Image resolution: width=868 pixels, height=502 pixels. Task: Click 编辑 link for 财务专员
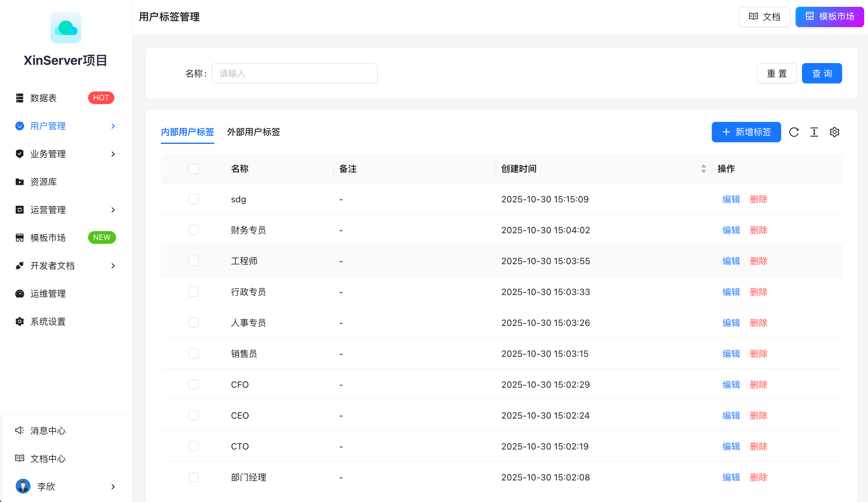[731, 230]
